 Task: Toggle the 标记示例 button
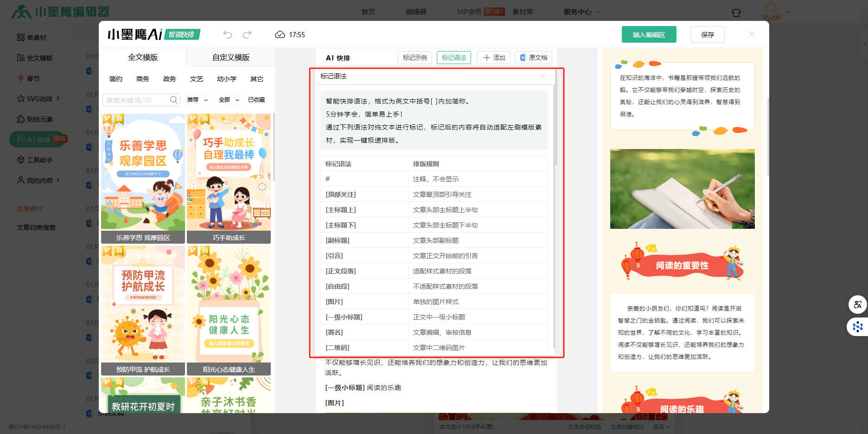[415, 58]
